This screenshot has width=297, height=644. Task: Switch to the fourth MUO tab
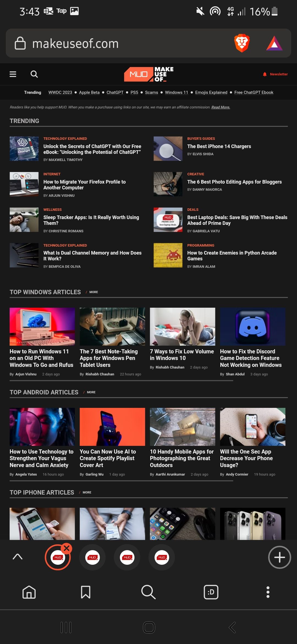[162, 557]
